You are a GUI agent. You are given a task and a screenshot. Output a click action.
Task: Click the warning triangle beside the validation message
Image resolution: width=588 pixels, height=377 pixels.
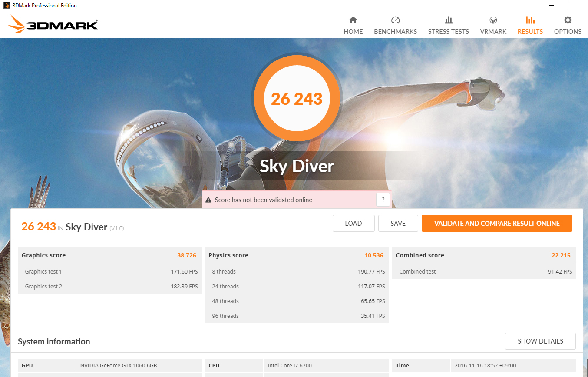click(208, 200)
